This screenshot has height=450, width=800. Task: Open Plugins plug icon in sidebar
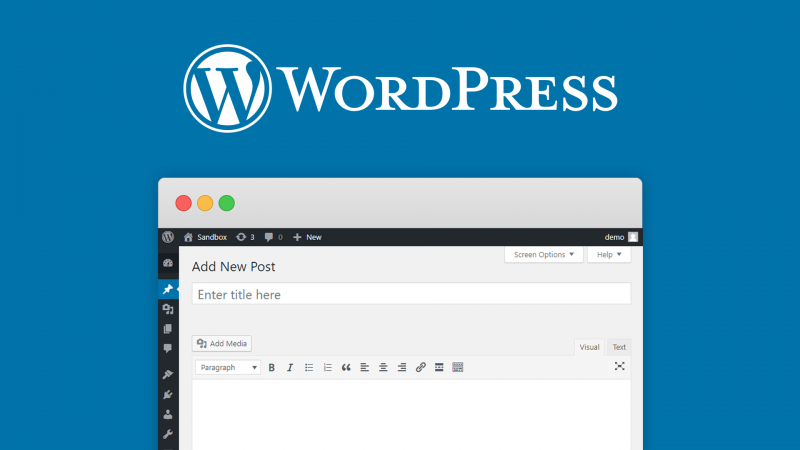point(168,394)
